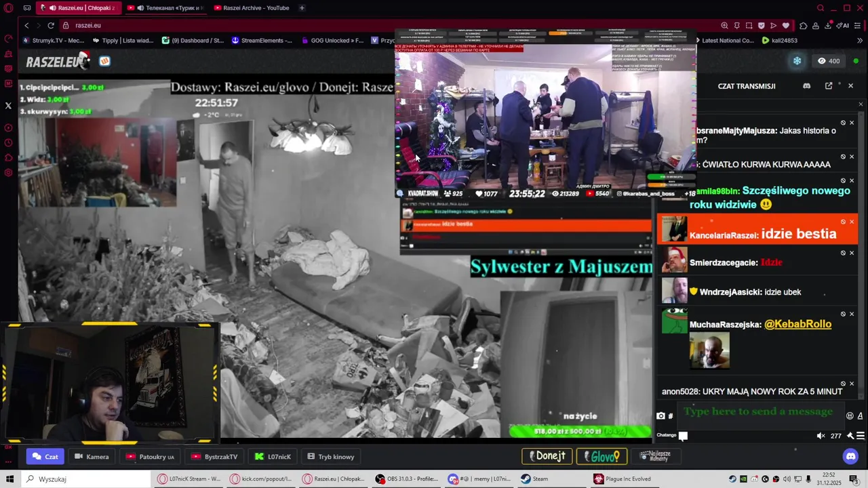Switch to the Телеканал Турик tab

click(x=166, y=8)
